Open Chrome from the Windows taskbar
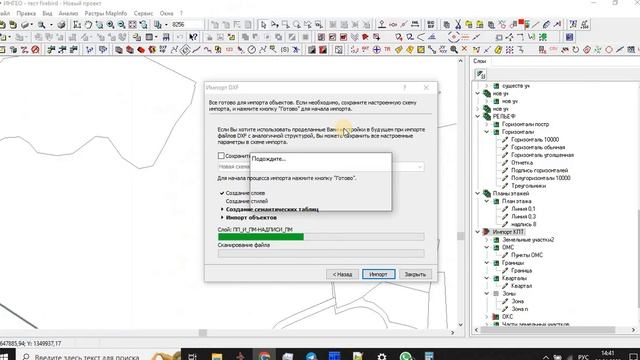Viewport: 640px width, 360px height. click(264, 356)
